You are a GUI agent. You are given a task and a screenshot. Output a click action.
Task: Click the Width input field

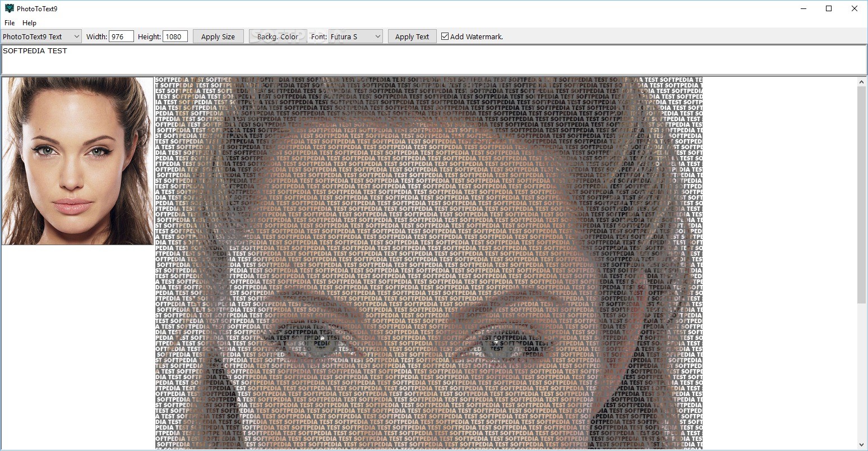click(x=121, y=36)
